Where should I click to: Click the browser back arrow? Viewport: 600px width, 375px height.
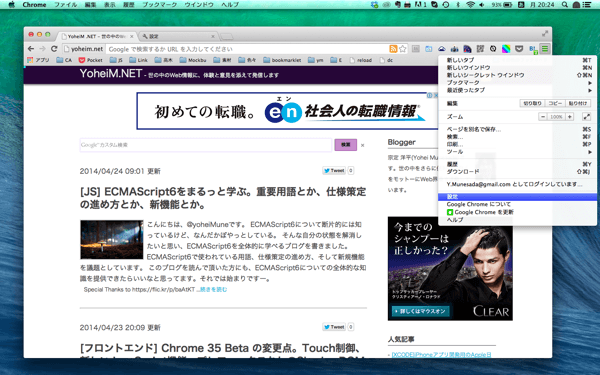pyautogui.click(x=31, y=49)
